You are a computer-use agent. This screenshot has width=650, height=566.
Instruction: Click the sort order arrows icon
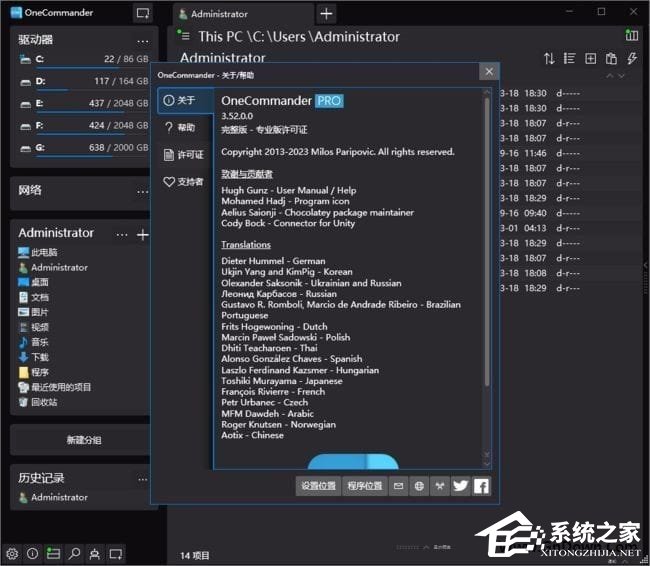coord(549,58)
